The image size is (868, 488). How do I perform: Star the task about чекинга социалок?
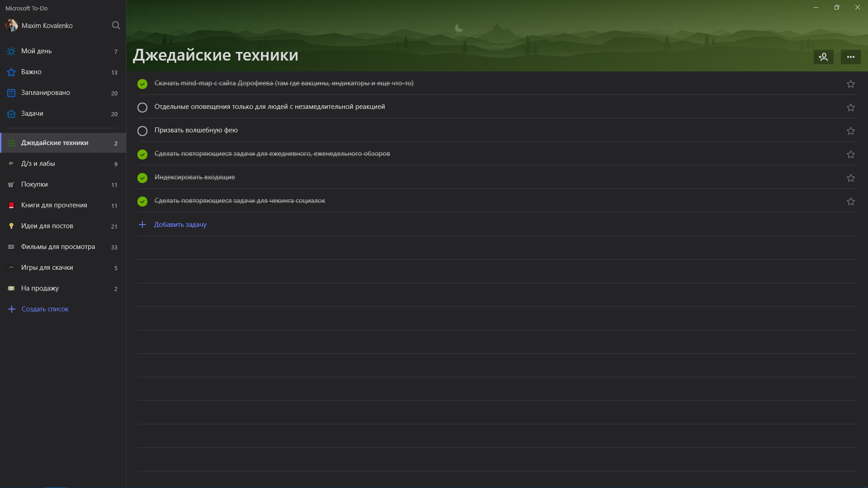[x=850, y=202]
